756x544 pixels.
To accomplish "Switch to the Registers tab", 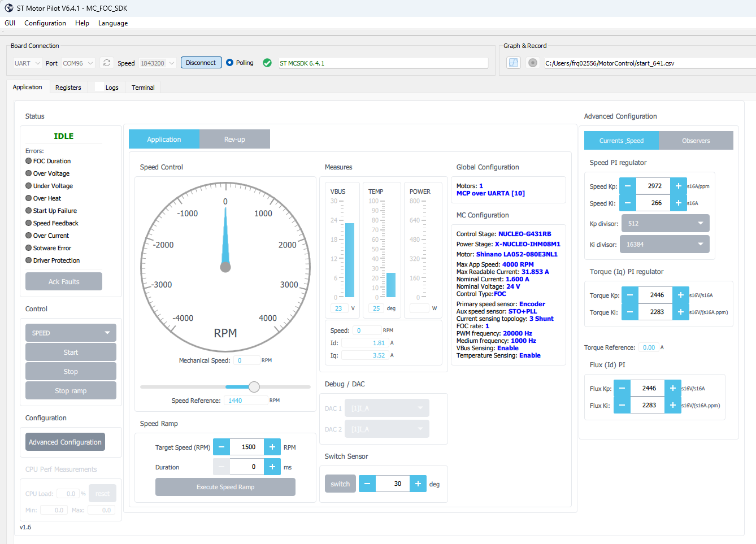I will coord(68,88).
